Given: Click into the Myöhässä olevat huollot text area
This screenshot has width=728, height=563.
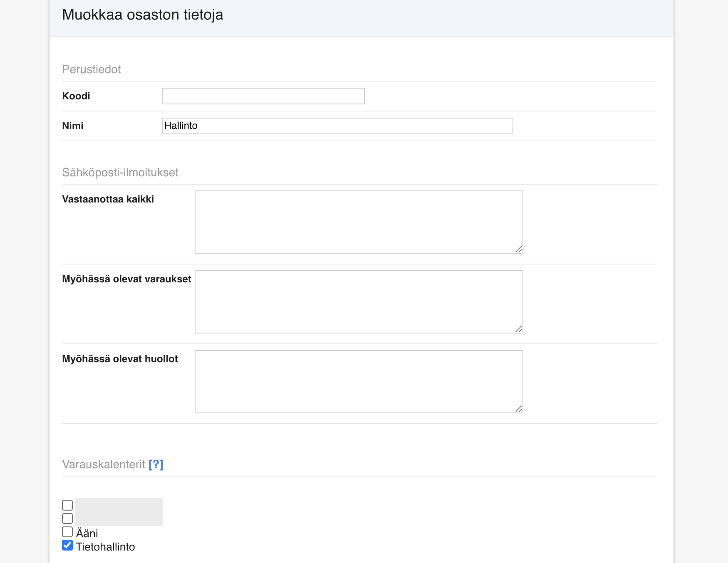Looking at the screenshot, I should pyautogui.click(x=359, y=382).
